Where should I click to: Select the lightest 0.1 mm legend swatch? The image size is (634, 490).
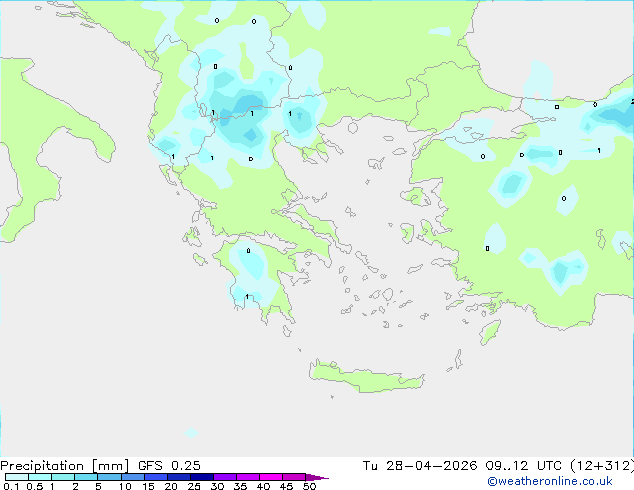tap(17, 477)
